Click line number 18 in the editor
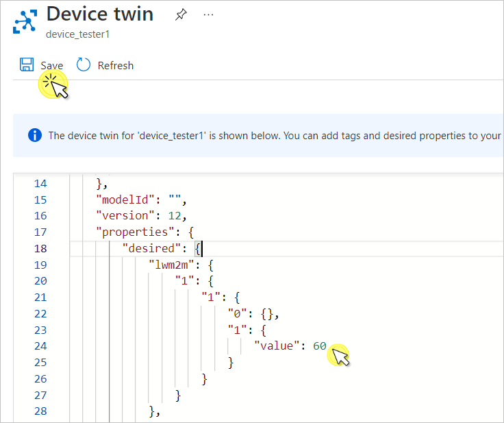The image size is (504, 423). [x=40, y=248]
